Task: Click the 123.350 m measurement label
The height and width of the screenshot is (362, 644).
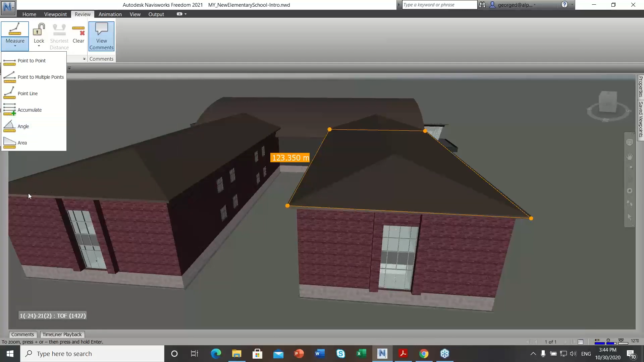Action: pos(290,158)
